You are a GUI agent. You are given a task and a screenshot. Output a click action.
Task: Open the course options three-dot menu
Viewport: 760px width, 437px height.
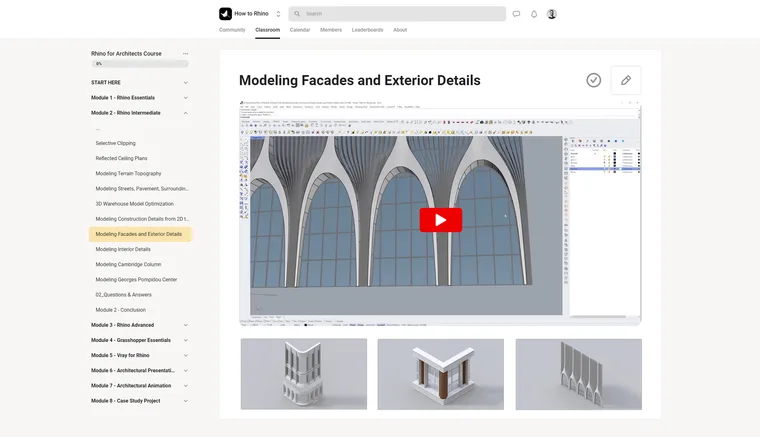point(185,54)
